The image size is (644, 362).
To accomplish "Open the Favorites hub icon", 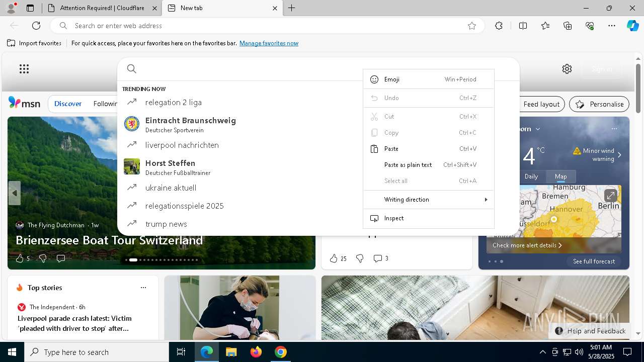I will (x=545, y=26).
